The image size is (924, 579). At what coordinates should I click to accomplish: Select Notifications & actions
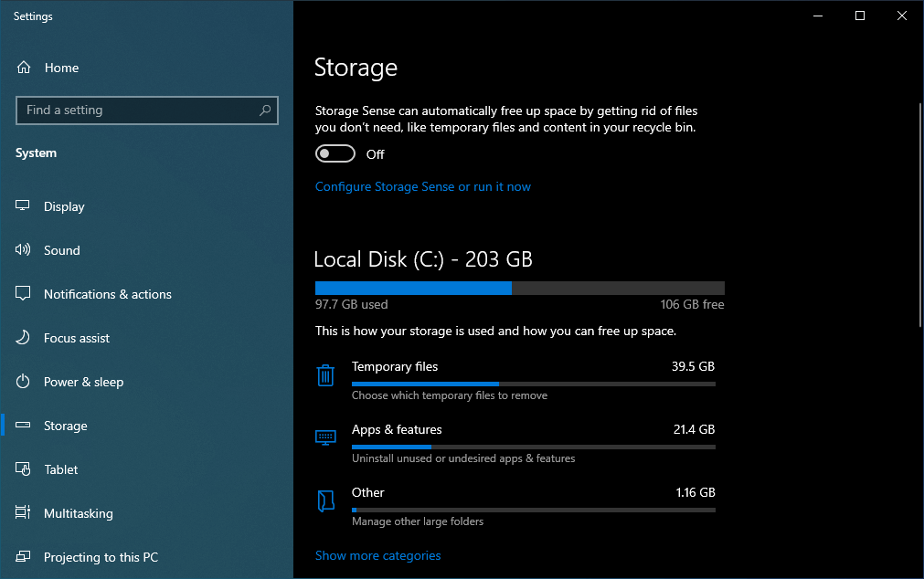pos(147,294)
